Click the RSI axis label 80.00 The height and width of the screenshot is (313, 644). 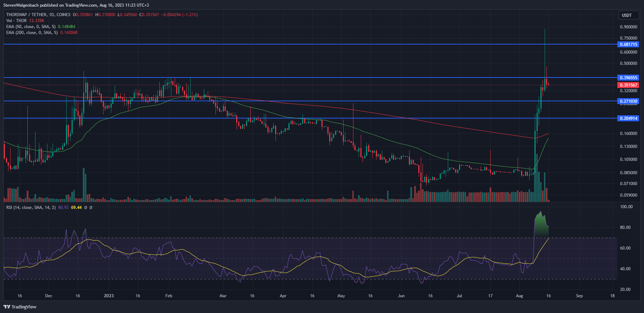(625, 227)
